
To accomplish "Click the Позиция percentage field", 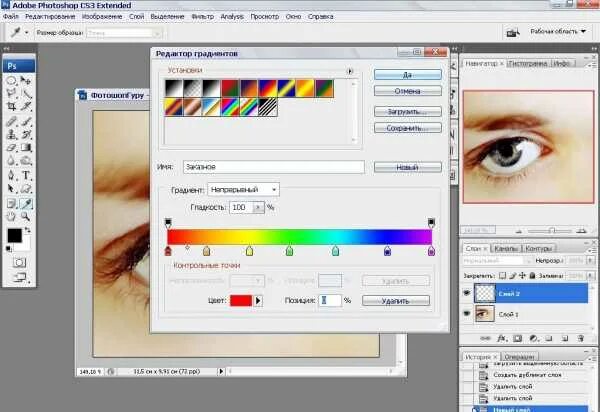I will (x=329, y=301).
